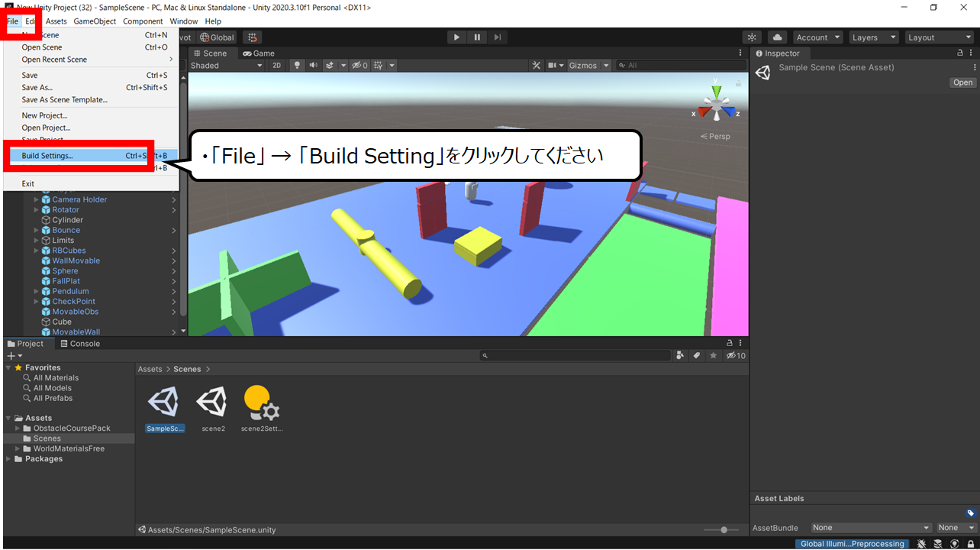This screenshot has width=980, height=550.
Task: Toggle 2D view mode
Action: (277, 66)
